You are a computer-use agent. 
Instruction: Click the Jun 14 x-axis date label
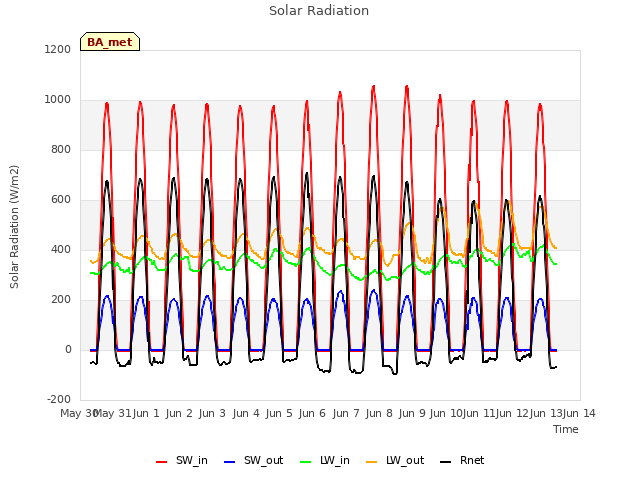(x=579, y=413)
